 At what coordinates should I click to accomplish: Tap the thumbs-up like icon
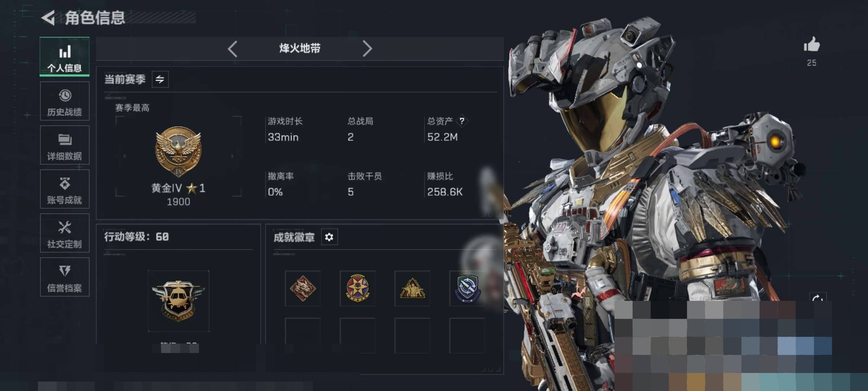(812, 44)
